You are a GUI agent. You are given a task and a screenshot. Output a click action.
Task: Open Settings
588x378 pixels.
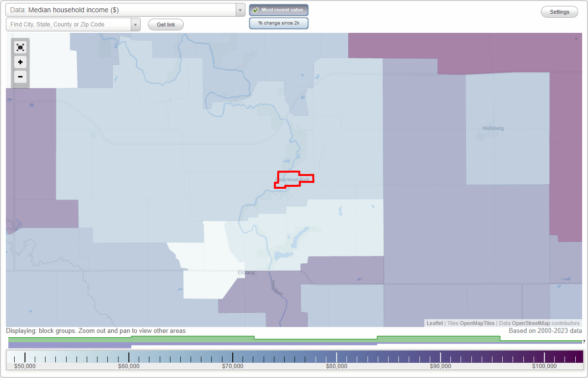pyautogui.click(x=559, y=11)
